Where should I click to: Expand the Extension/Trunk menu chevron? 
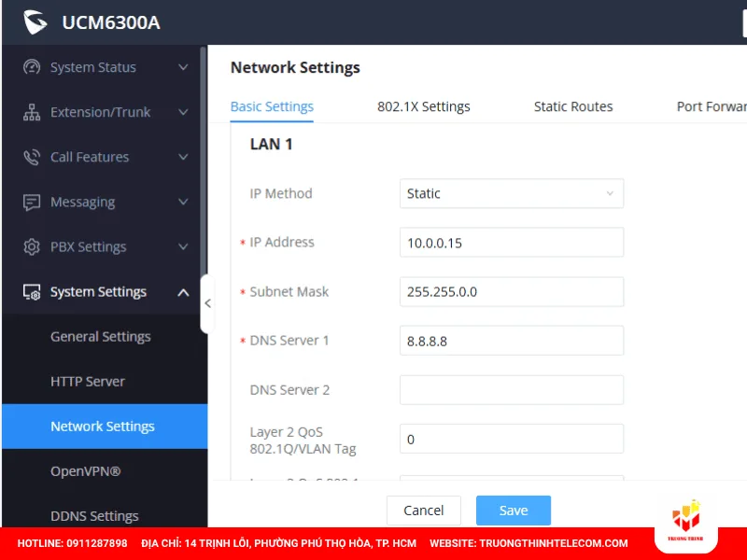point(183,112)
